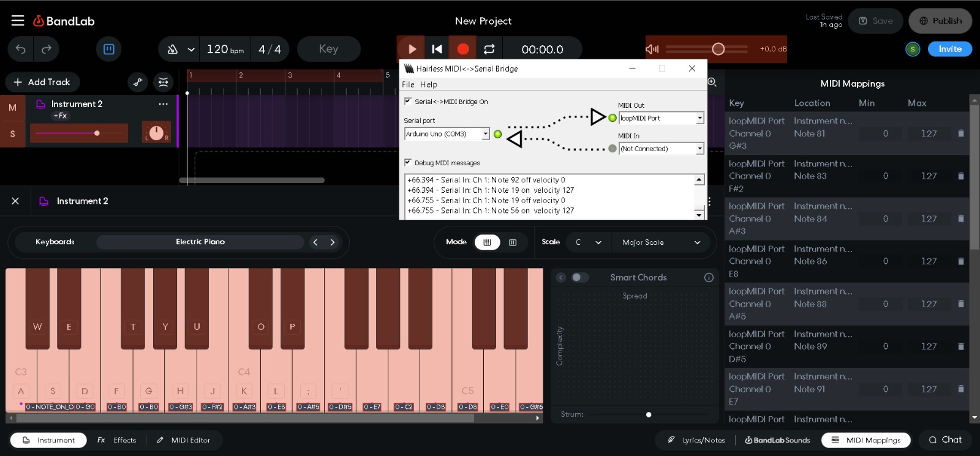This screenshot has width=980, height=456.
Task: Expand the metronome options chevron
Action: (191, 50)
